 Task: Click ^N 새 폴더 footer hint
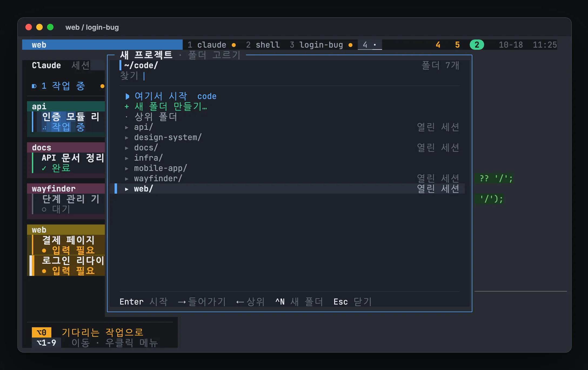click(299, 302)
